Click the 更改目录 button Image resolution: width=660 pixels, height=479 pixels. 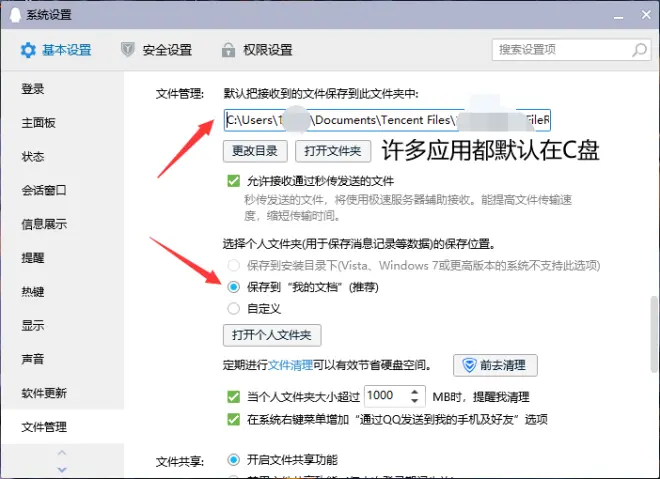tap(255, 151)
